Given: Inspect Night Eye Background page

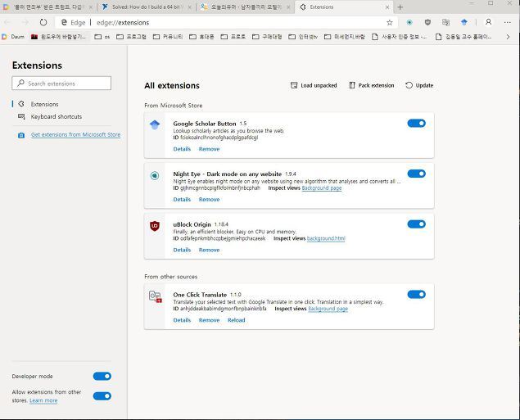Looking at the screenshot, I should coord(322,188).
